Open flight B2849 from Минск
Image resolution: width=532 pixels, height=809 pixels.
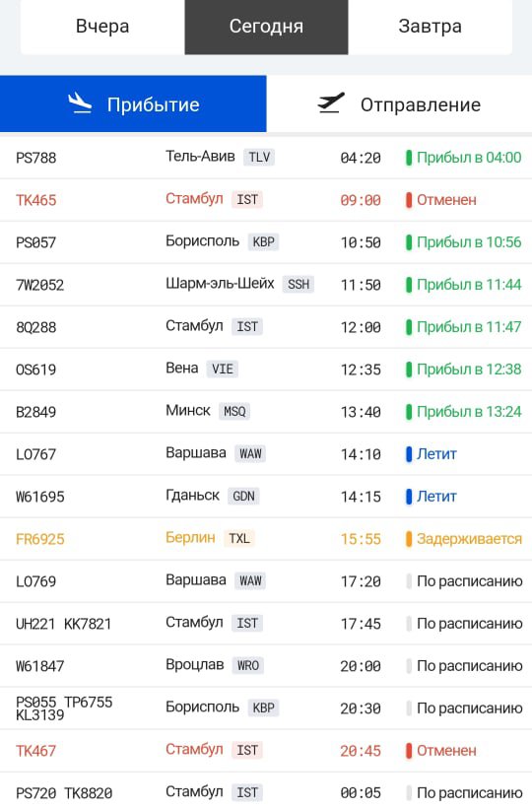click(266, 412)
